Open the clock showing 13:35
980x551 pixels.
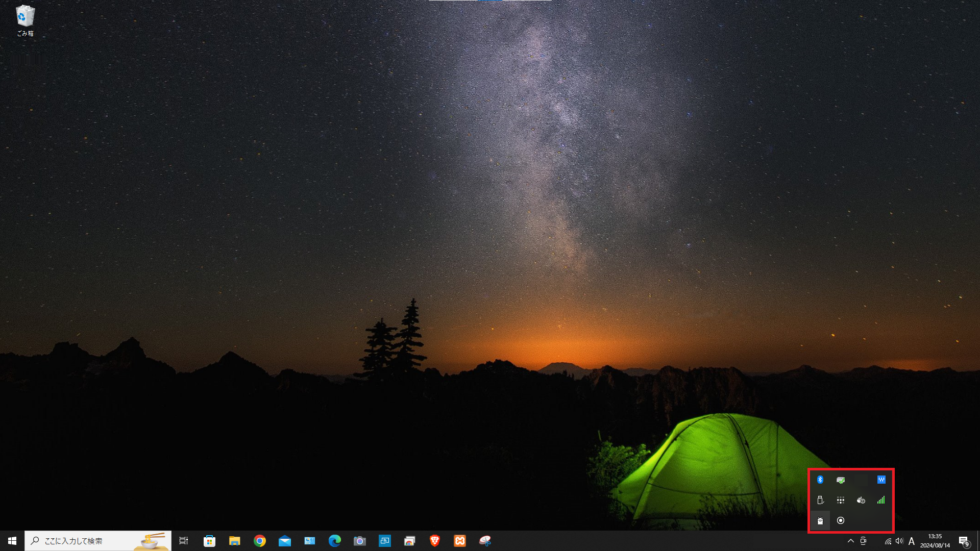coord(935,541)
